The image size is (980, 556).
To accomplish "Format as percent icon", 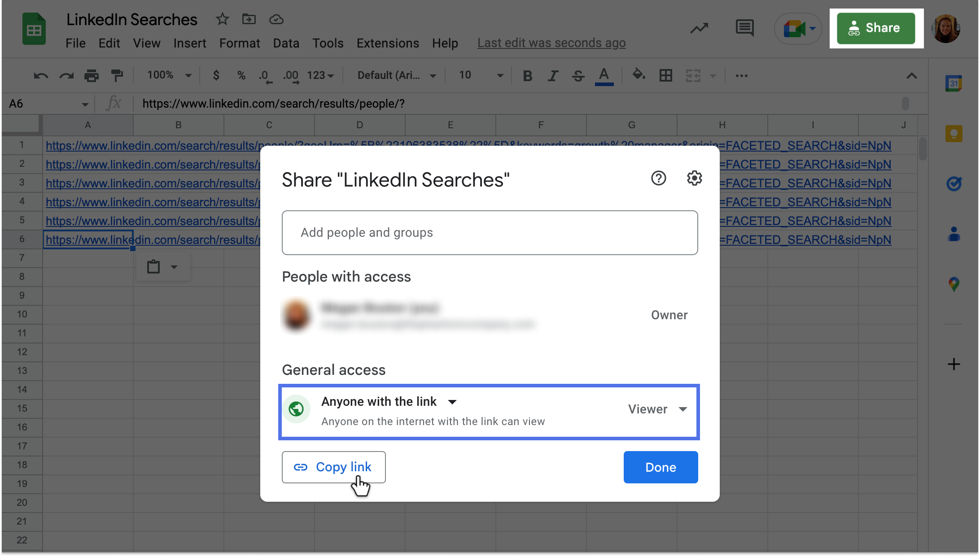I will (241, 75).
